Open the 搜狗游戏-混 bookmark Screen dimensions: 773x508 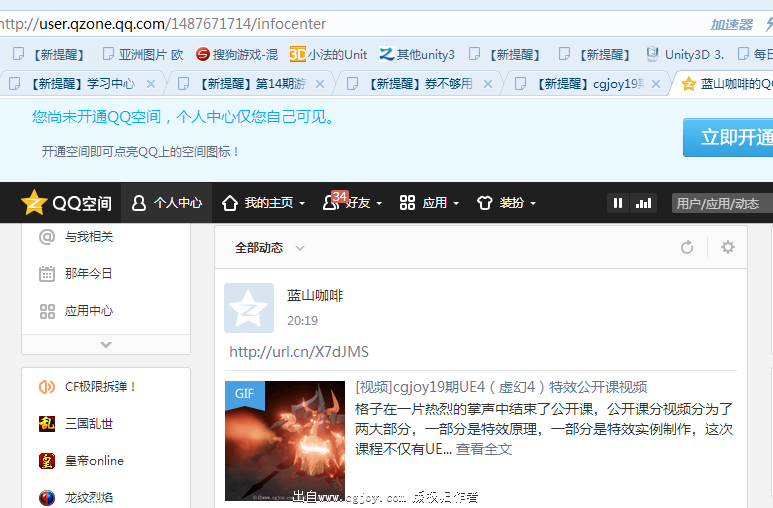[x=237, y=54]
